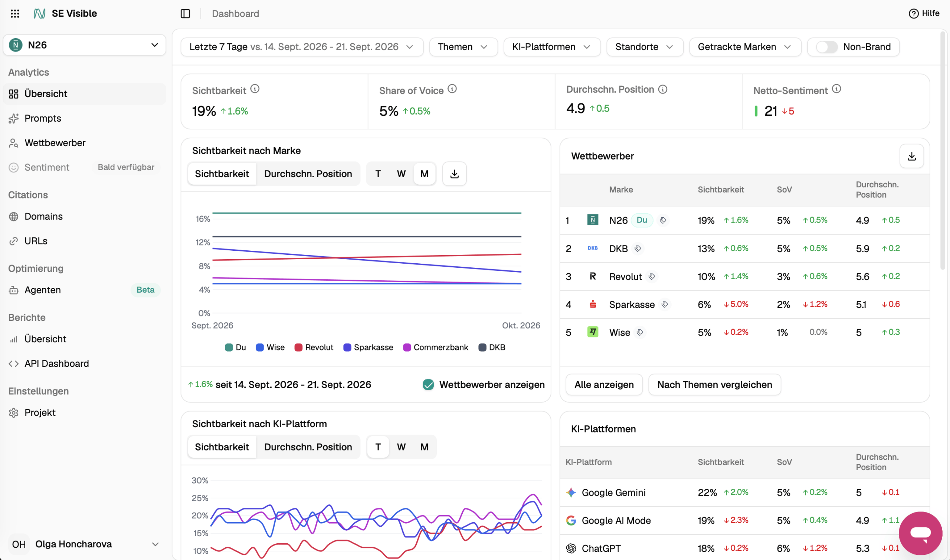Click the N26 logo in competitors table

(x=592, y=220)
